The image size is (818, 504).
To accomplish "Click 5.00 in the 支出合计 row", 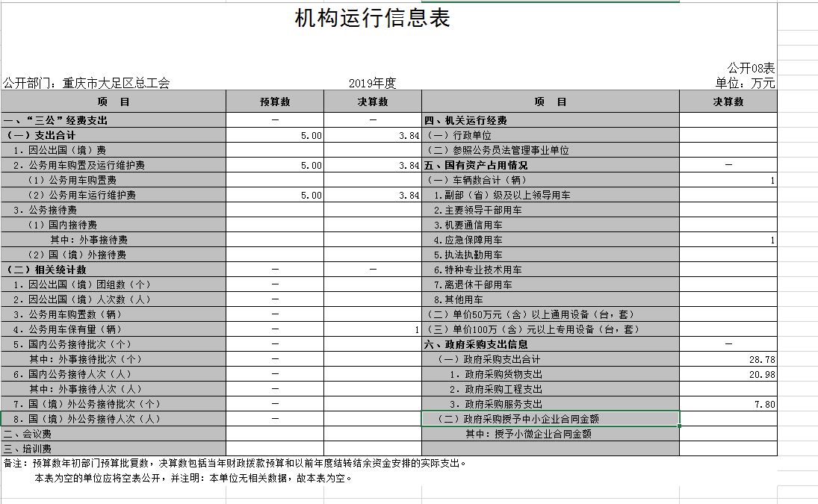I will coord(275,135).
